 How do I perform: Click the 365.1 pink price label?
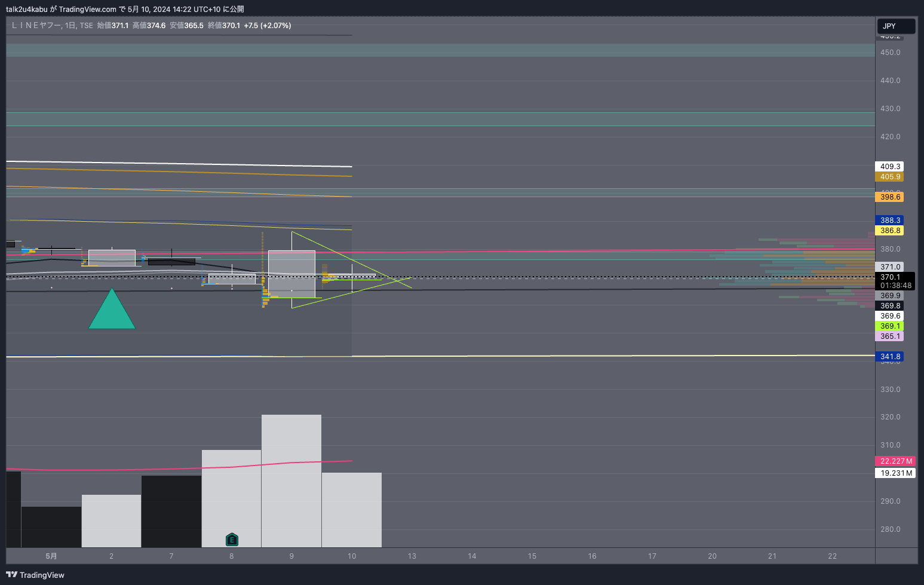(889, 336)
